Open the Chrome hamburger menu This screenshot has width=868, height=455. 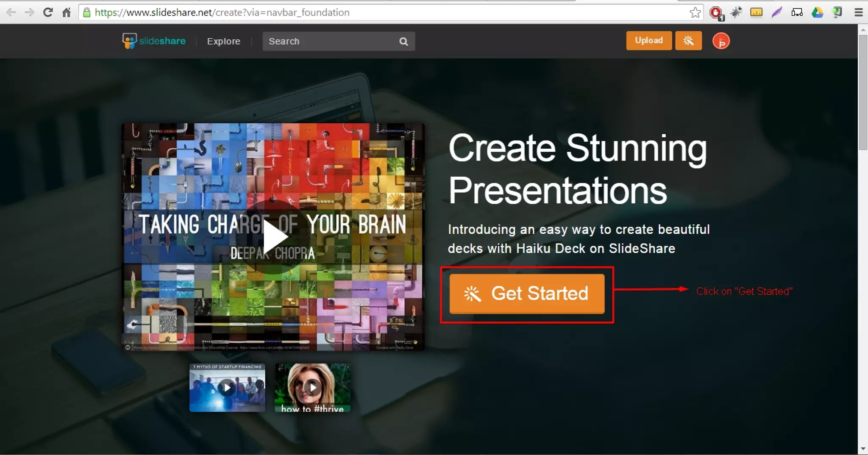(858, 12)
